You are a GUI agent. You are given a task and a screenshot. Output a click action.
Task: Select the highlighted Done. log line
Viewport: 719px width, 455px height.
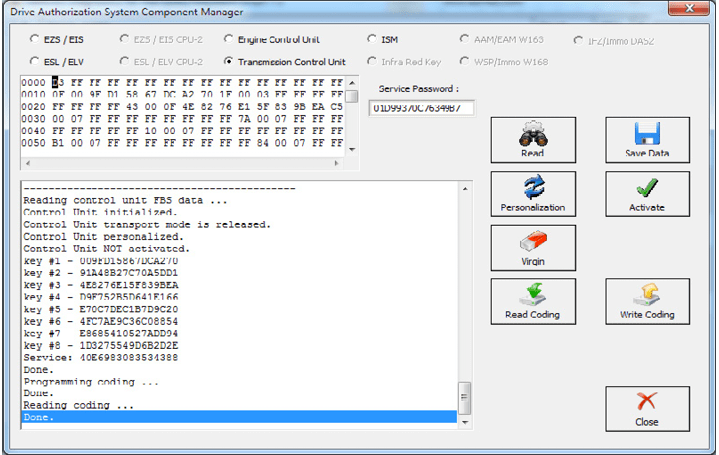(238, 417)
